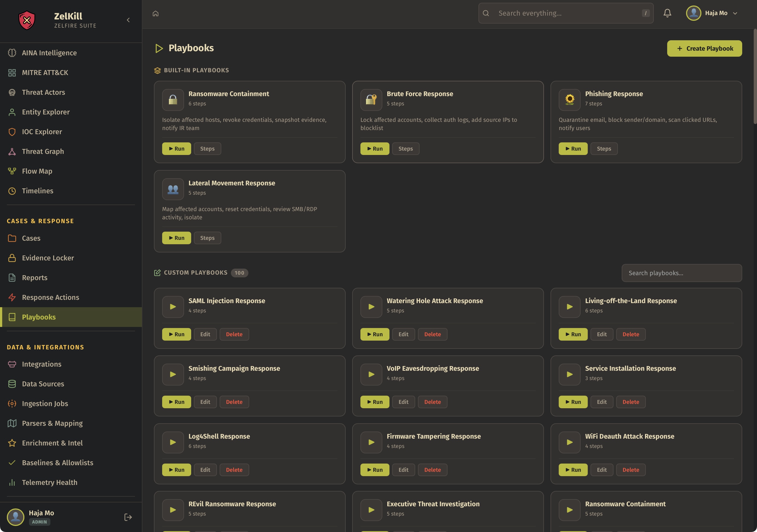Go to Evidence Locker in the sidebar
The width and height of the screenshot is (757, 532).
pos(48,258)
